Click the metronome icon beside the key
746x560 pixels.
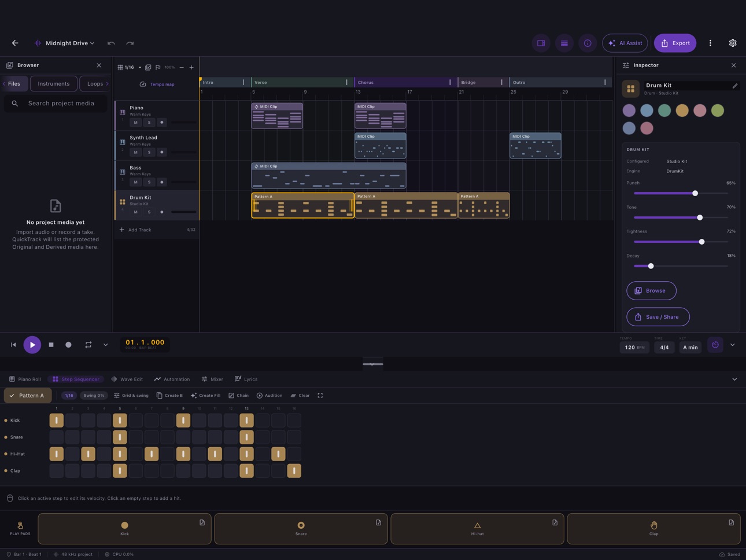[715, 345]
